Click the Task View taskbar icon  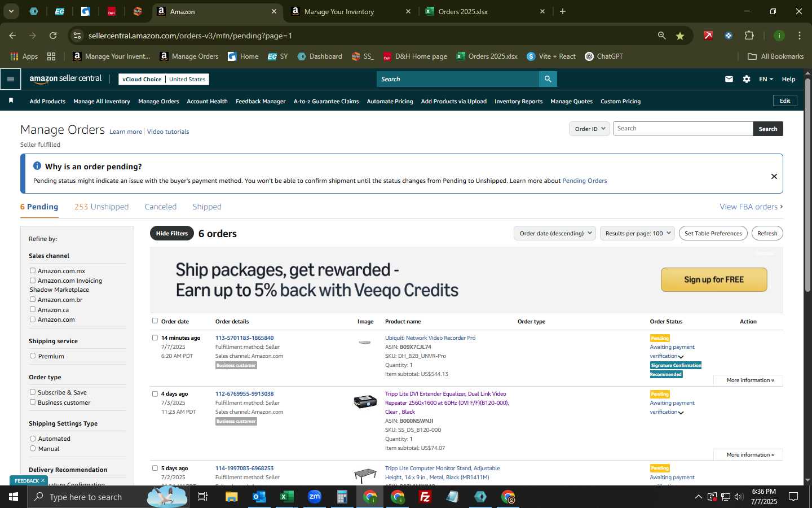[x=203, y=497]
